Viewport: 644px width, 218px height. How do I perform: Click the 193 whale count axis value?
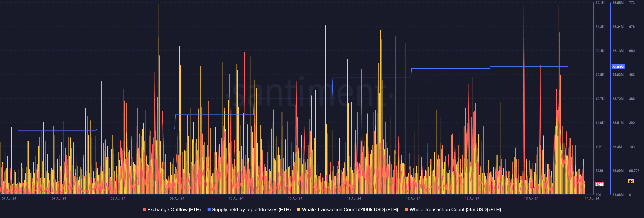[x=632, y=147]
